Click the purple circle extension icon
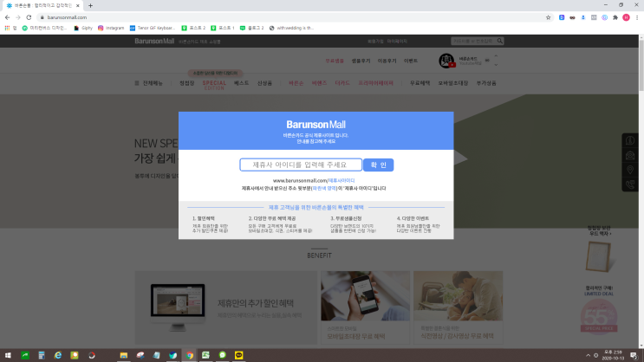Viewport: 644px width, 362px height. pyautogui.click(x=605, y=17)
